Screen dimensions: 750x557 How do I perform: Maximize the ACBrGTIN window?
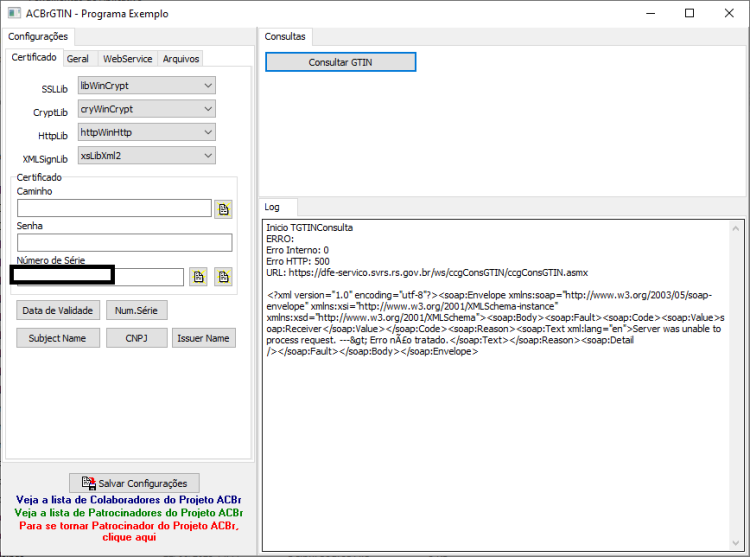click(689, 13)
